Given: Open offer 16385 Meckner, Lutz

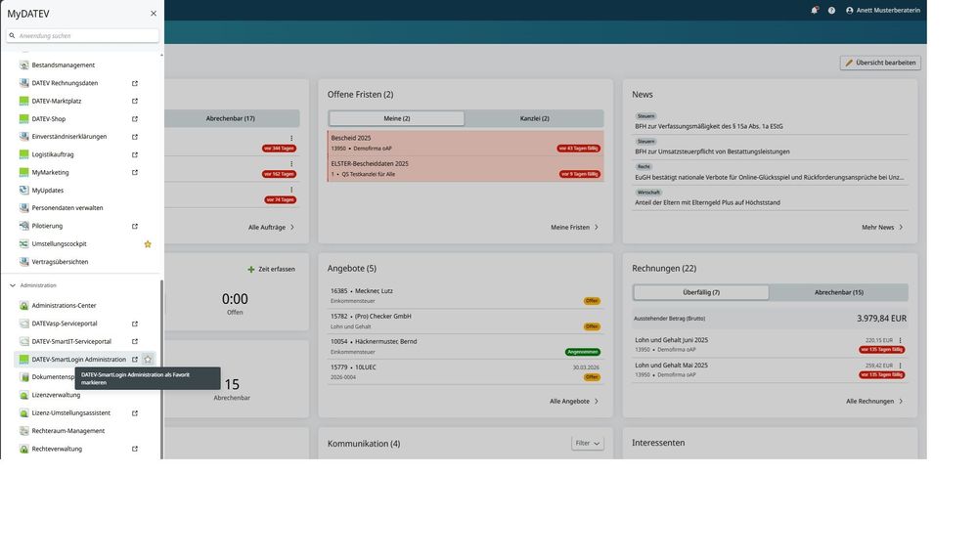Looking at the screenshot, I should point(465,295).
